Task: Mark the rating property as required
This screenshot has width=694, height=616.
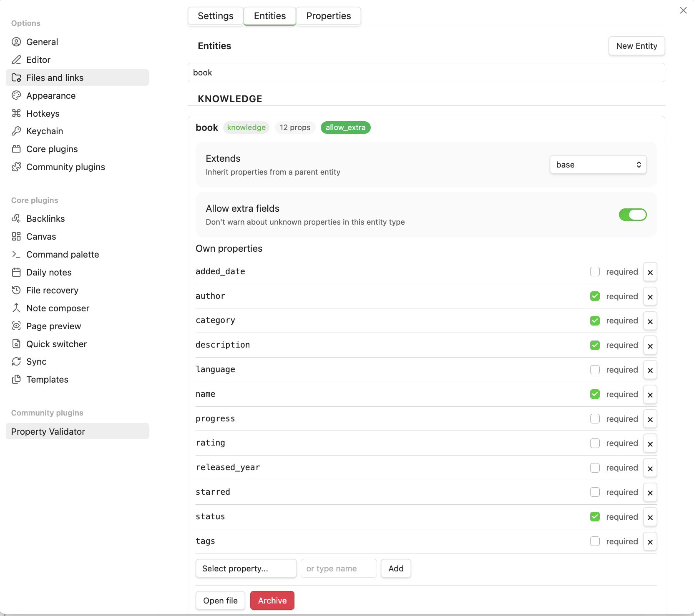Action: [595, 443]
